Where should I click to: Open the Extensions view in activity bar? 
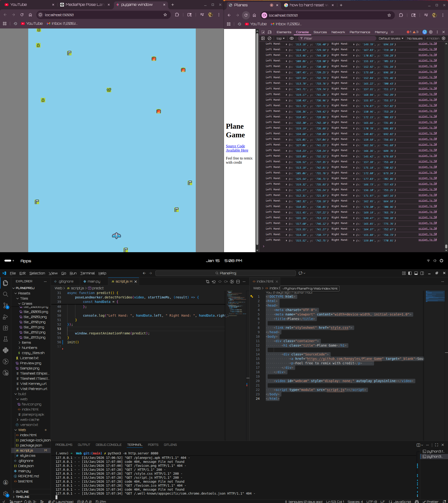pos(5,328)
